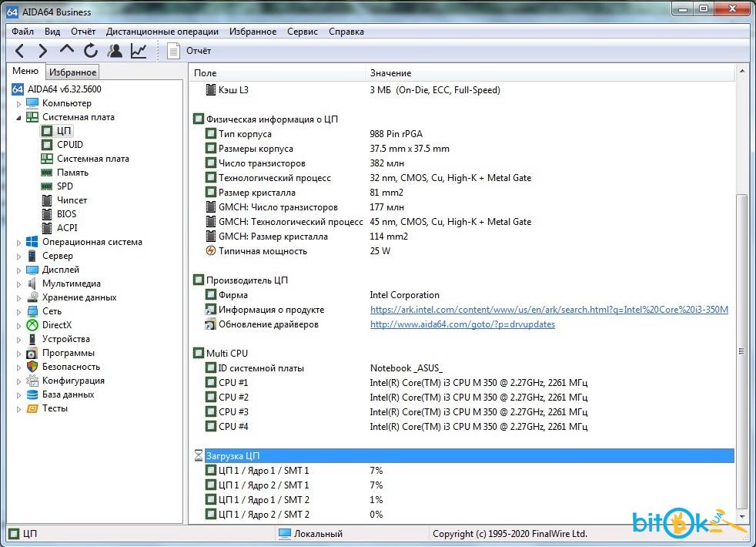Open the aida64.com driver updates link

pos(463,324)
